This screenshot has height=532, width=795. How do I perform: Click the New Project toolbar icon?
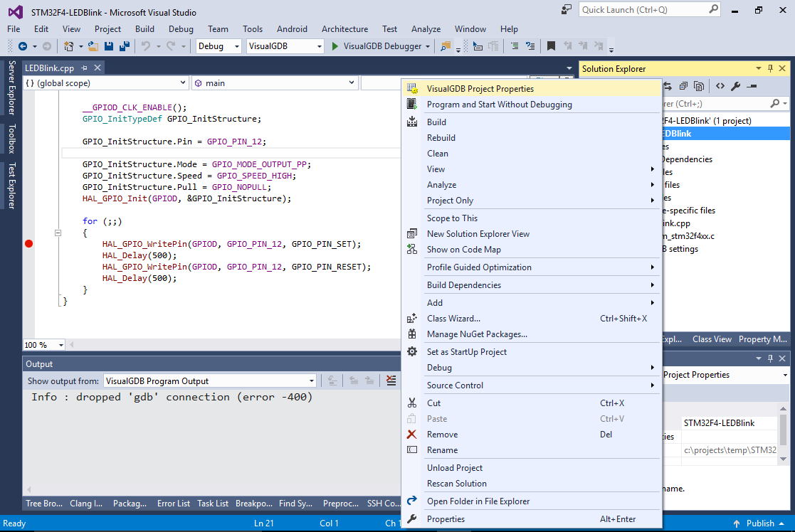[68, 46]
